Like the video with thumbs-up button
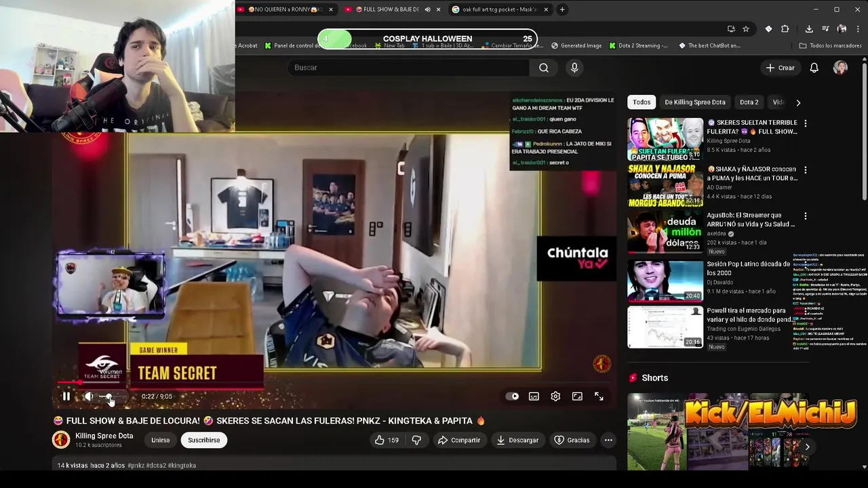The width and height of the screenshot is (868, 488). 387,440
